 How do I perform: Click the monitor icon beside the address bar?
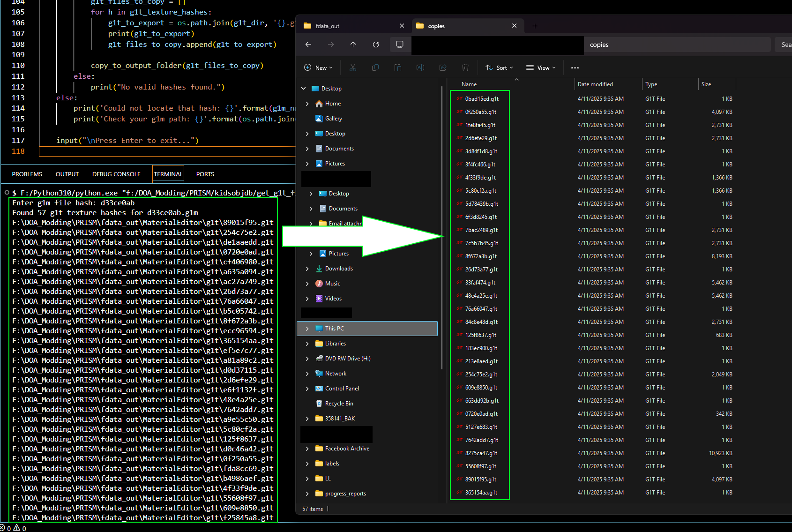click(x=400, y=45)
